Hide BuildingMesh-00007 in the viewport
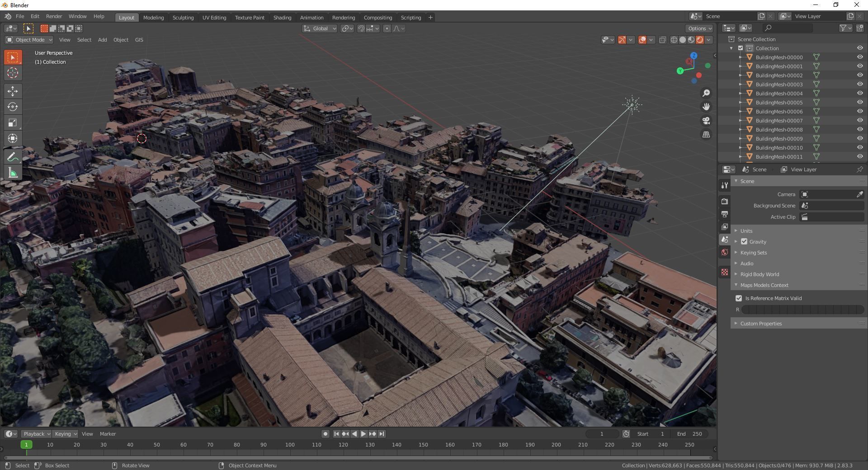868x470 pixels. click(x=860, y=121)
